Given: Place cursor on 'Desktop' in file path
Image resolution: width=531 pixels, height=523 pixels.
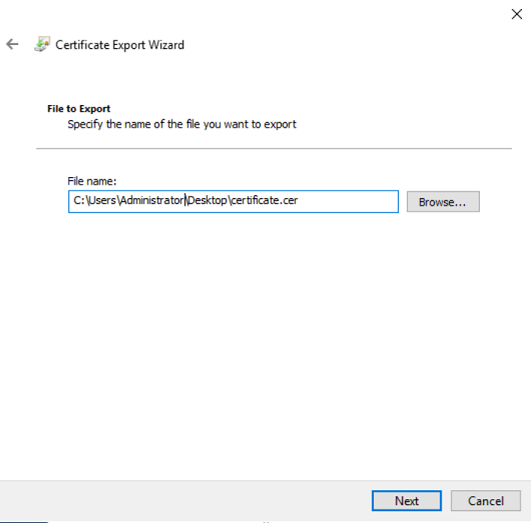Looking at the screenshot, I should (207, 200).
